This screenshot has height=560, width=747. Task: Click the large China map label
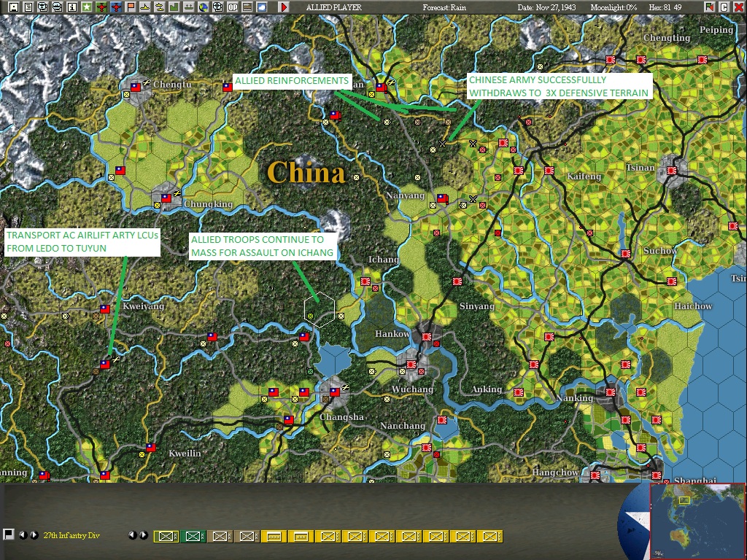point(306,172)
